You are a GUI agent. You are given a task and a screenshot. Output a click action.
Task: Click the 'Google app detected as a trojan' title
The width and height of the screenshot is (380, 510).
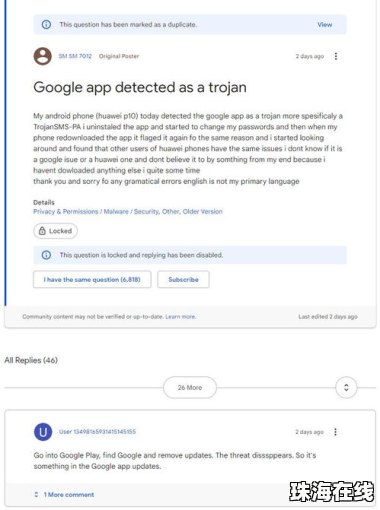coord(140,87)
